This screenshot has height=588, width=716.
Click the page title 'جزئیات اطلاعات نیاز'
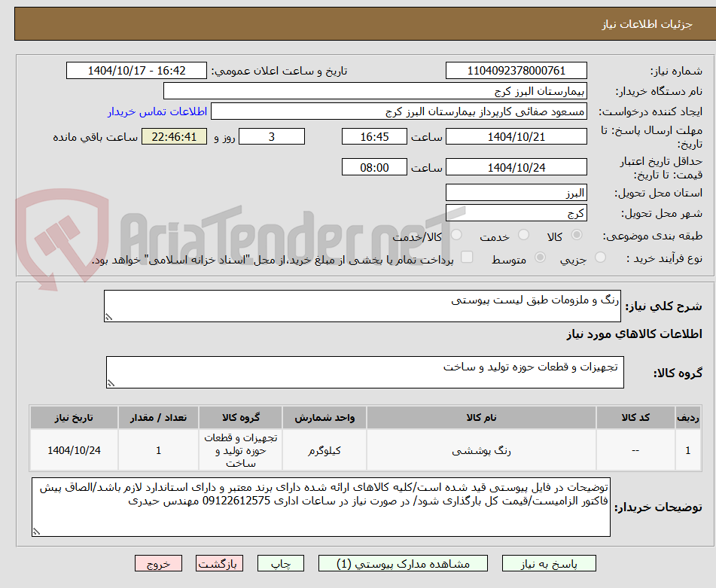click(x=647, y=24)
